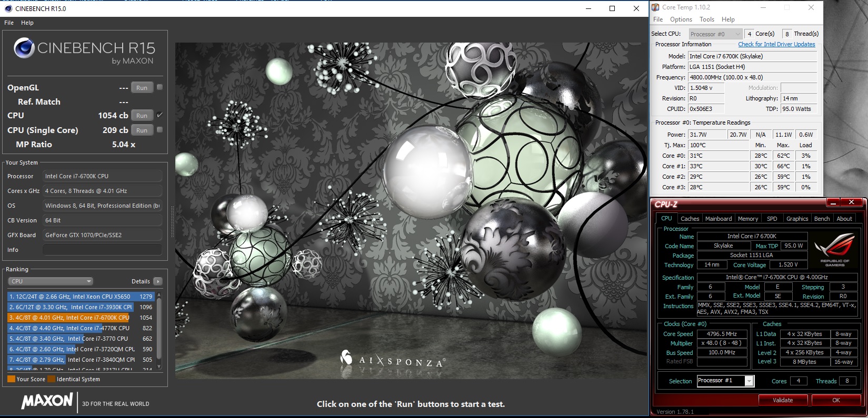This screenshot has height=418, width=868.
Task: Click CPU-Z Multiplier value x 48.0
Action: click(722, 343)
